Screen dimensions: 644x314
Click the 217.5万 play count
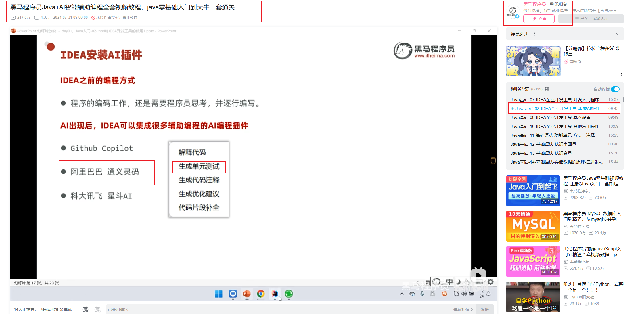tap(21, 17)
